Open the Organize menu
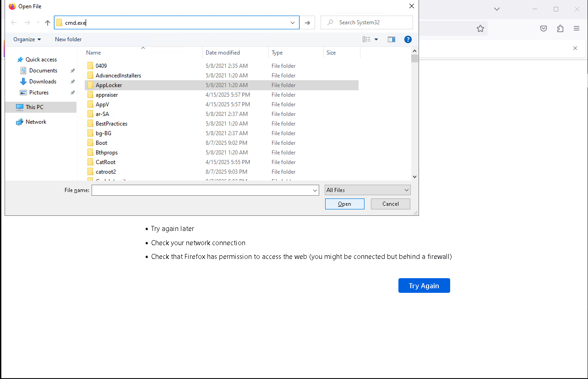This screenshot has width=588, height=379. [27, 39]
